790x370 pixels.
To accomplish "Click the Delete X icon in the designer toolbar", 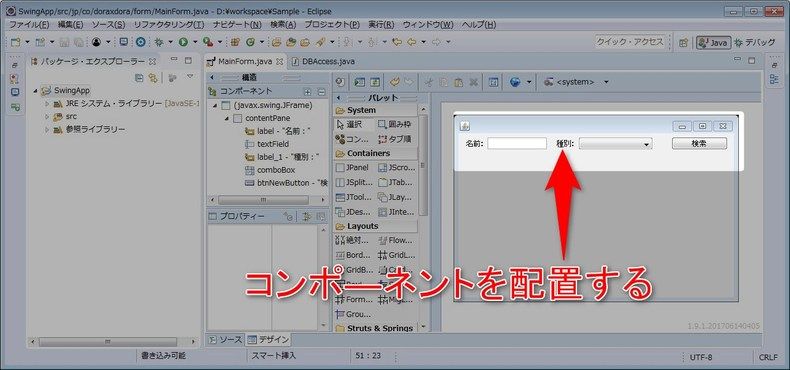I will 474,82.
